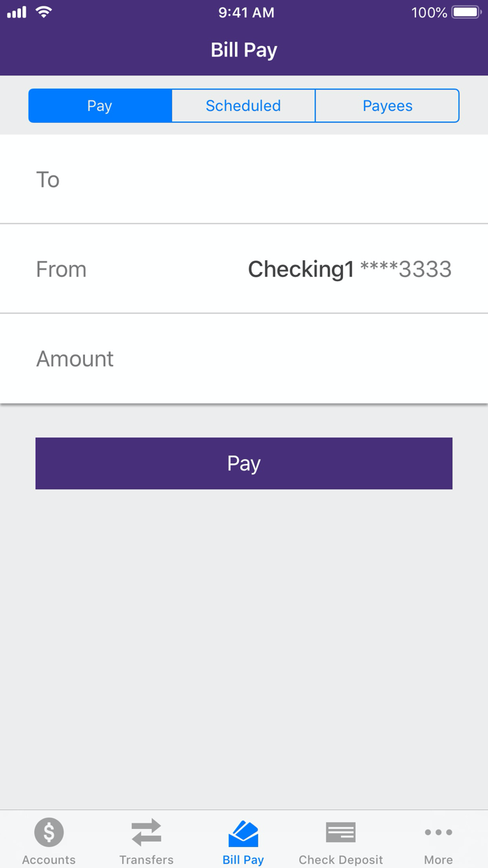488x868 pixels.
Task: Open the Payees tab
Action: (x=388, y=105)
